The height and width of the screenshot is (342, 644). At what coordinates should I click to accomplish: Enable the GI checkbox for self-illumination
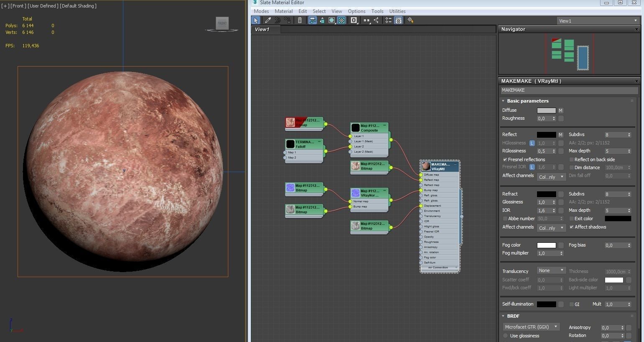(x=572, y=304)
